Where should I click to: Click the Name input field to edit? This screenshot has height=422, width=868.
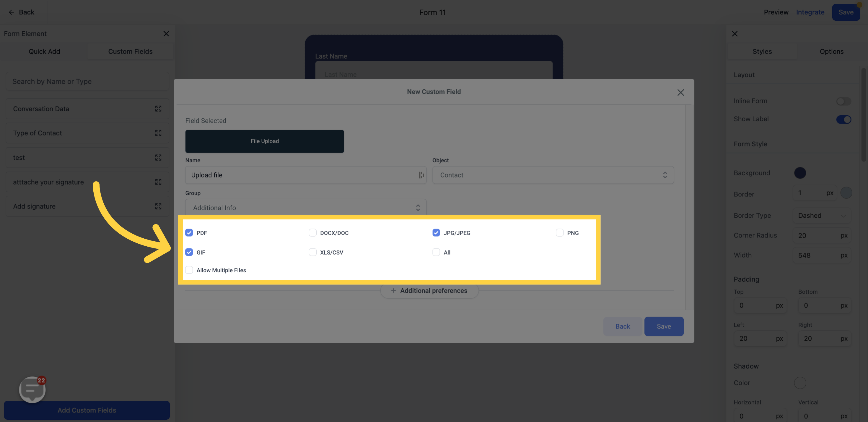(304, 175)
